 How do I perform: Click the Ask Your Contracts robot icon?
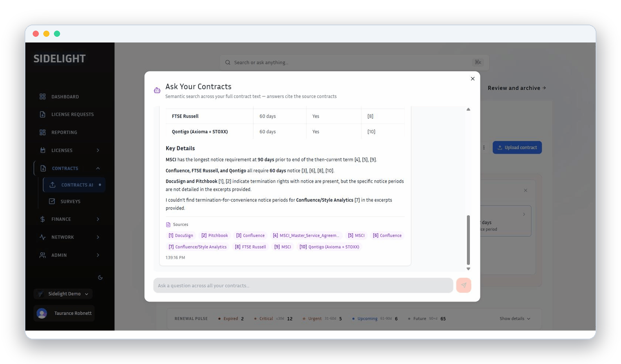[157, 90]
